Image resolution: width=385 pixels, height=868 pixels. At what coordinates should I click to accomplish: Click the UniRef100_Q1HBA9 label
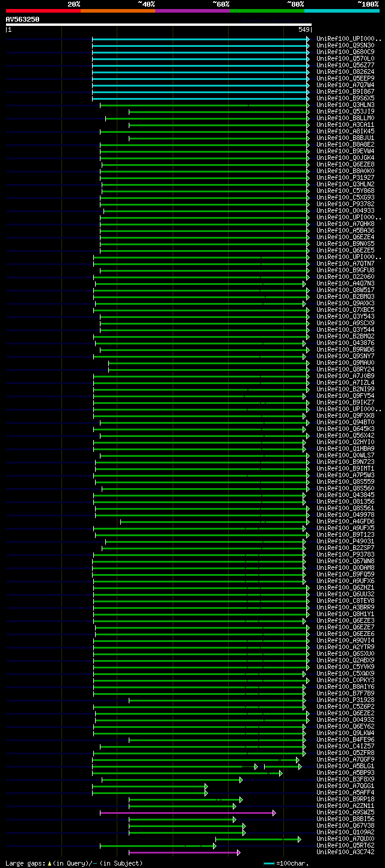pos(345,448)
